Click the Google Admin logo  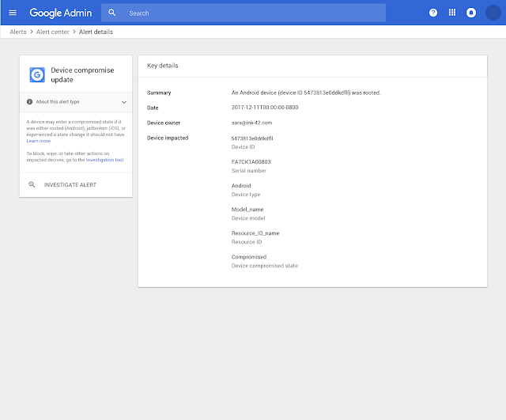pyautogui.click(x=60, y=13)
